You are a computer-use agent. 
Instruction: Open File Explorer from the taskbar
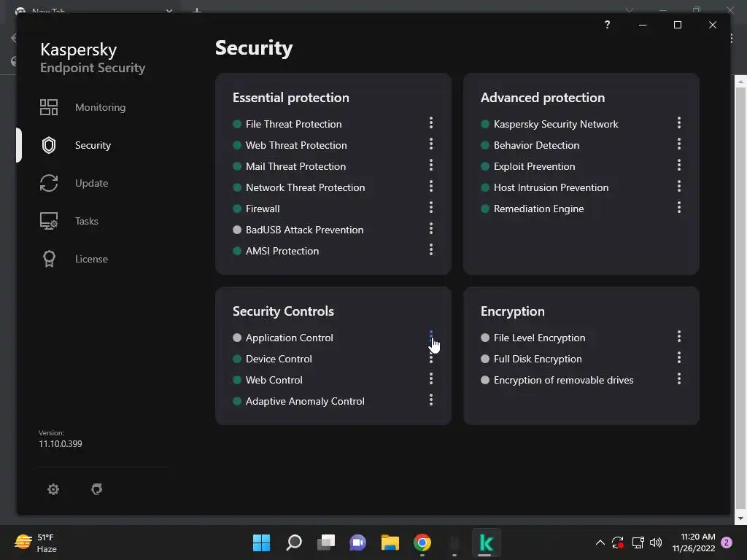(x=390, y=542)
